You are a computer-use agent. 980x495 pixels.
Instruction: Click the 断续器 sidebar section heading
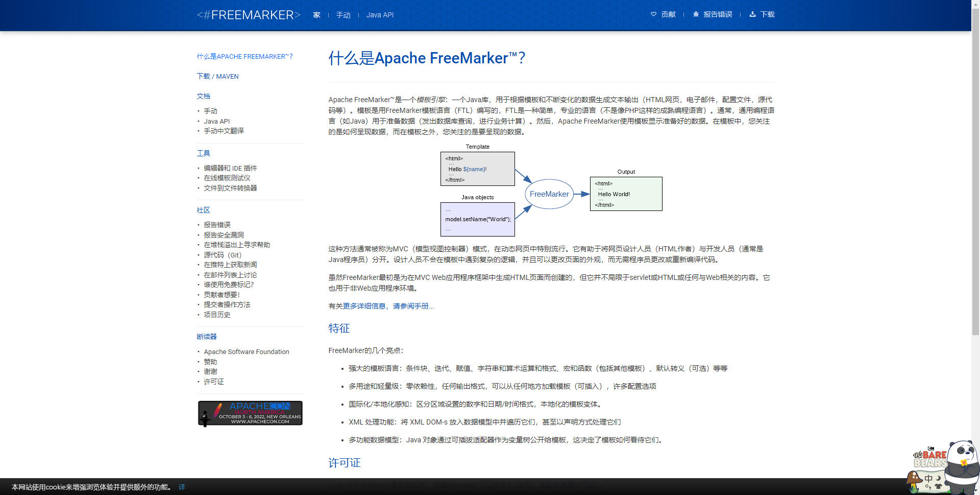207,337
